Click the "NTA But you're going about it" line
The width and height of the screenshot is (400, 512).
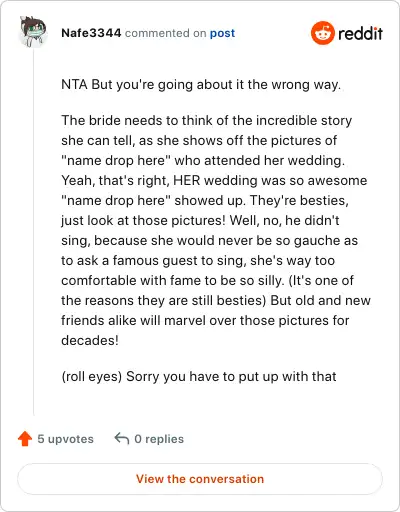pos(201,85)
